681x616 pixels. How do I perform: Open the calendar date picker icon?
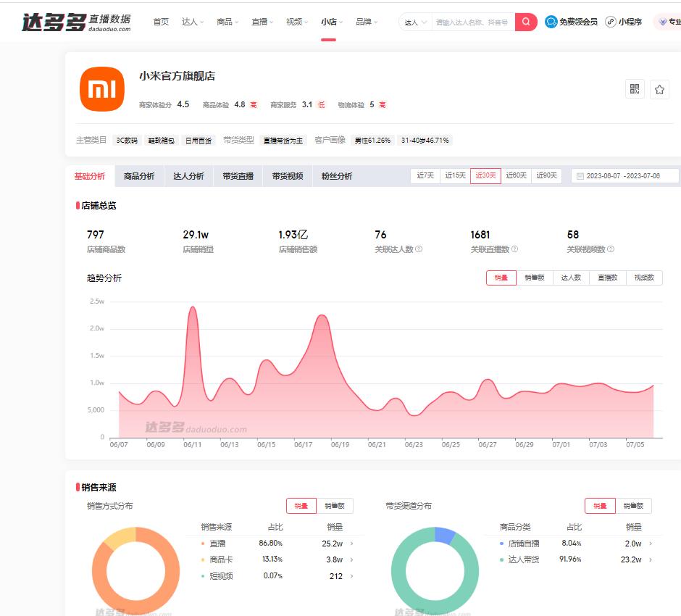click(578, 175)
